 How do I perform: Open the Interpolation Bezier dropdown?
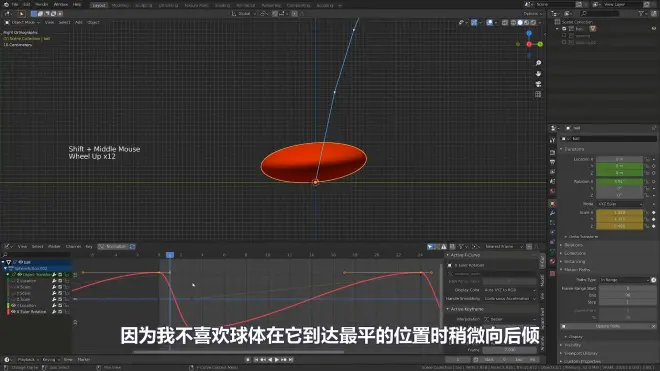pos(509,319)
